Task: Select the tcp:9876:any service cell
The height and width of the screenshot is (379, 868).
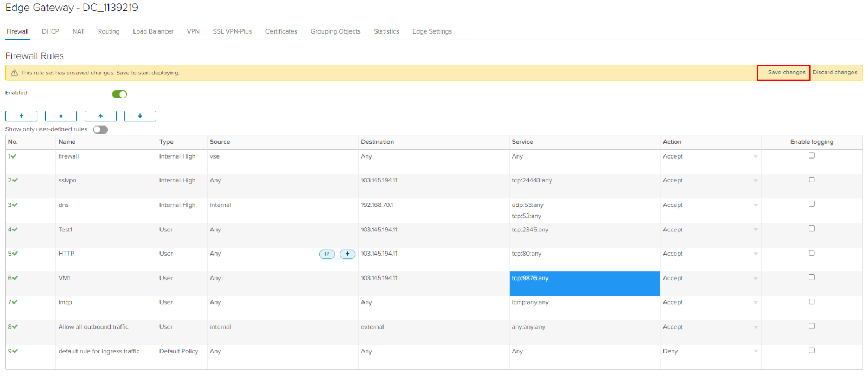Action: pos(585,283)
